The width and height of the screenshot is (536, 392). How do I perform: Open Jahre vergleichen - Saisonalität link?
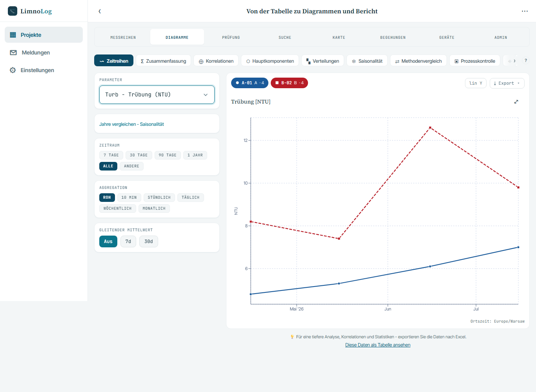pyautogui.click(x=131, y=124)
